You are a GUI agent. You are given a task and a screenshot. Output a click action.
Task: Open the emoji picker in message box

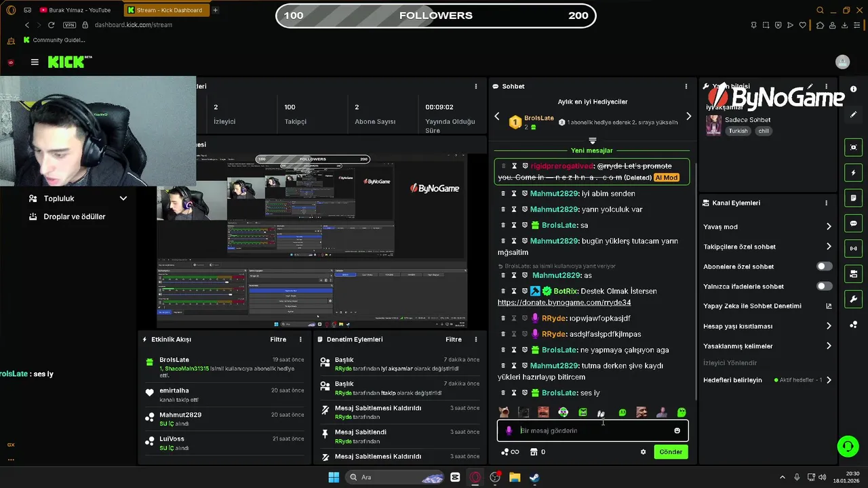677,430
